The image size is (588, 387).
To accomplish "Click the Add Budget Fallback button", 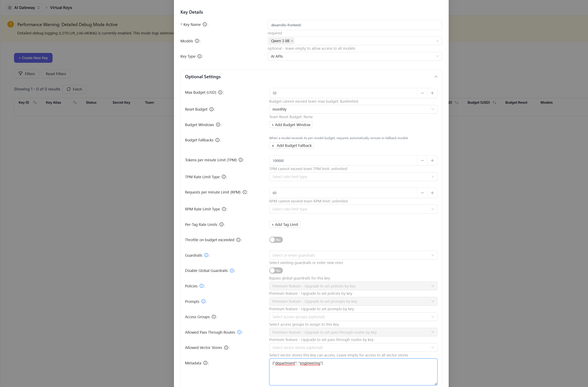I will 291,146.
